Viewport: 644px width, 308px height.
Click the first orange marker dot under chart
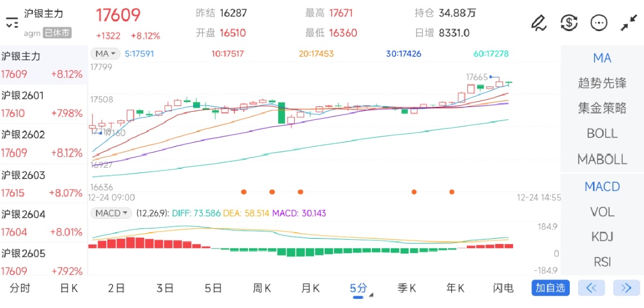coord(244,191)
